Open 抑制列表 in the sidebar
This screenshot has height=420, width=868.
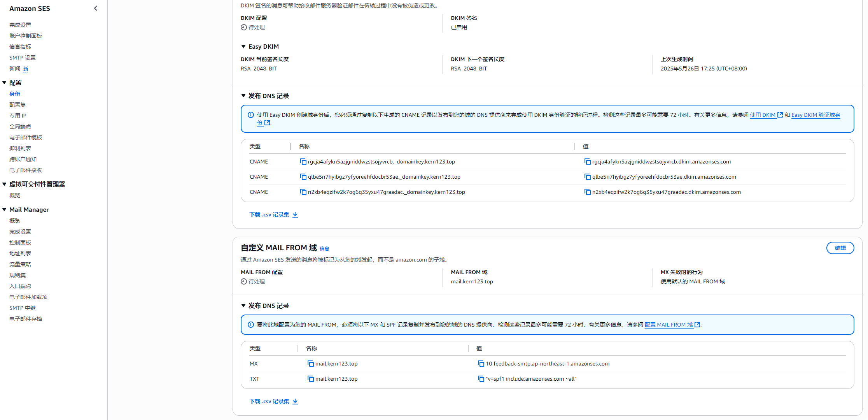tap(20, 148)
